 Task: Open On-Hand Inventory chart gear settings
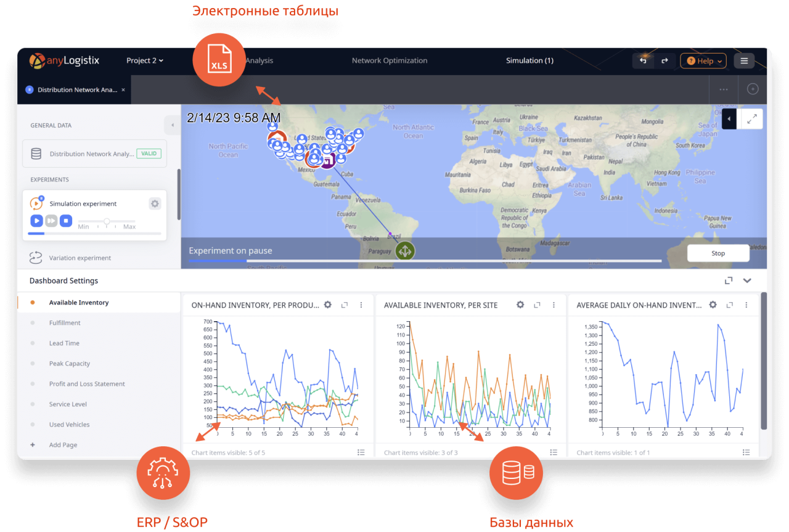328,305
